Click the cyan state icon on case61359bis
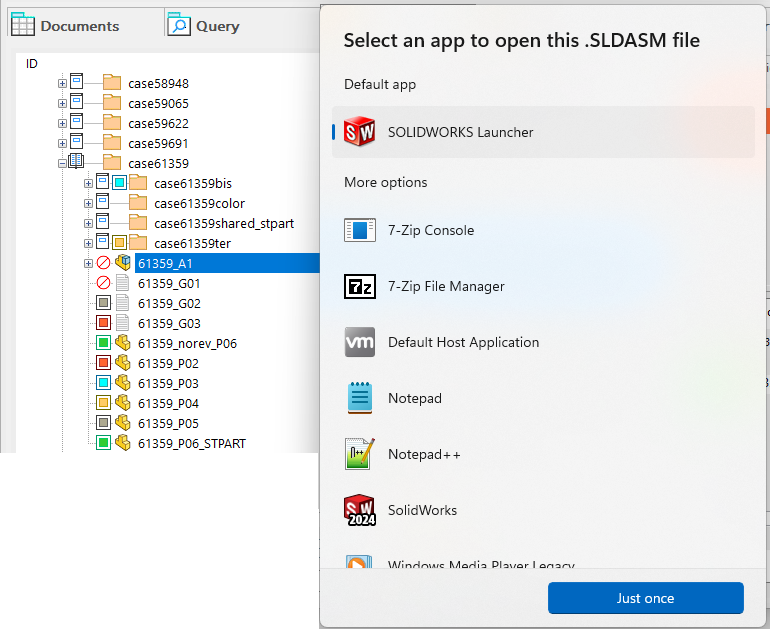The height and width of the screenshot is (629, 770). [x=119, y=183]
